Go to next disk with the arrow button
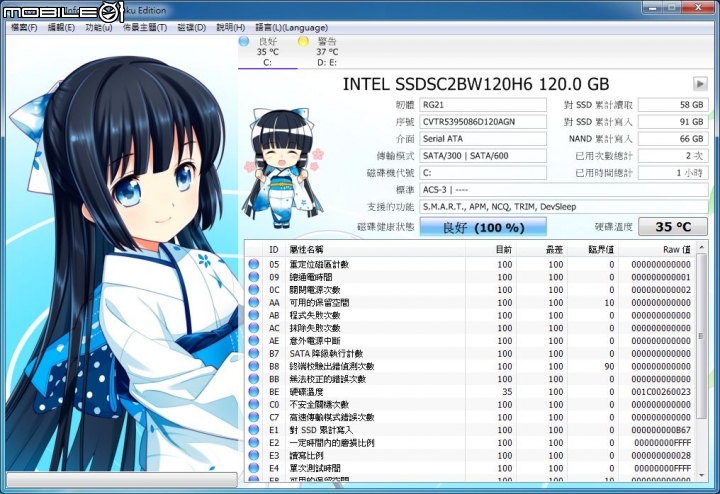The height and width of the screenshot is (494, 720). [x=700, y=84]
